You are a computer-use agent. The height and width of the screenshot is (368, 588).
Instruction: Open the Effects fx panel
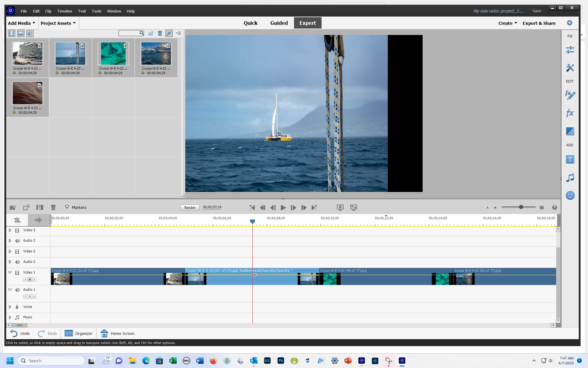(570, 113)
